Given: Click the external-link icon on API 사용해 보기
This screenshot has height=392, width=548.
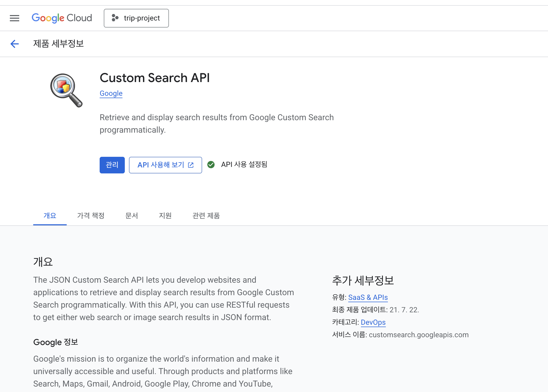Looking at the screenshot, I should [191, 165].
